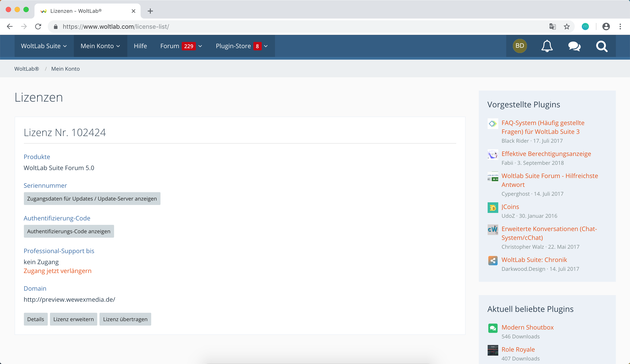Open Chrome's three-dot menu
This screenshot has height=364, width=630.
pos(620,27)
